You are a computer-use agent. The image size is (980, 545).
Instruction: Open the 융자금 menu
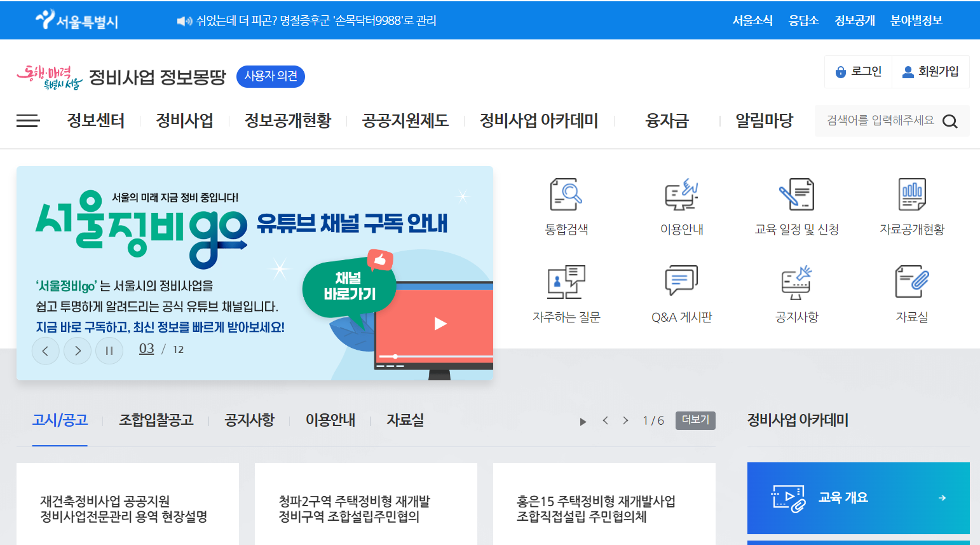click(x=667, y=121)
